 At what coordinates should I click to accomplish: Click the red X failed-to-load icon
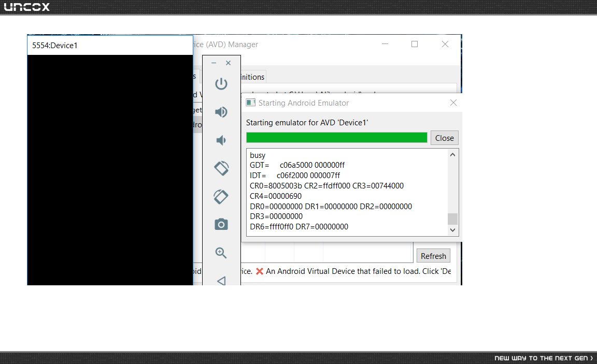pos(260,271)
